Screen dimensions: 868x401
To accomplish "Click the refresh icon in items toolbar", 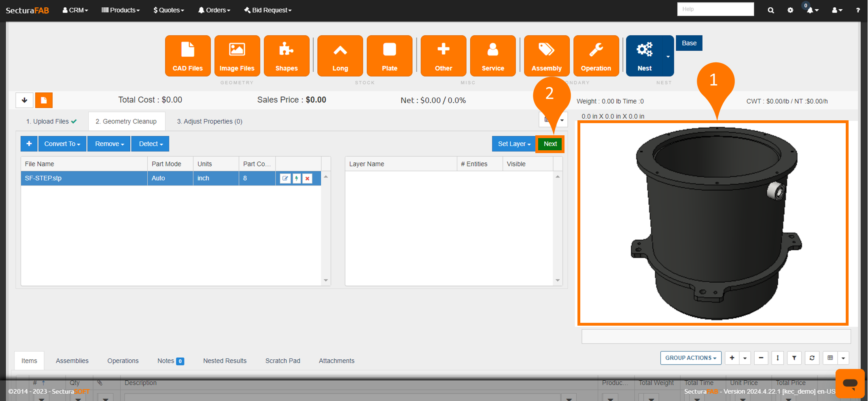I will (812, 358).
